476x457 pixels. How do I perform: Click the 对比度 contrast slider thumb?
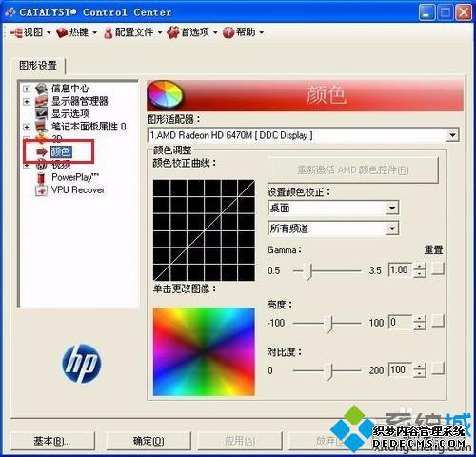pyautogui.click(x=330, y=370)
